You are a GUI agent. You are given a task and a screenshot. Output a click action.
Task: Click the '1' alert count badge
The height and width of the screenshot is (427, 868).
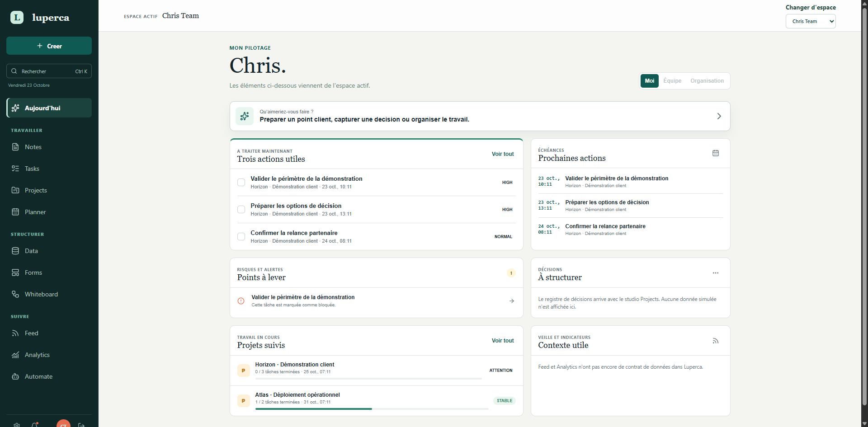click(511, 273)
